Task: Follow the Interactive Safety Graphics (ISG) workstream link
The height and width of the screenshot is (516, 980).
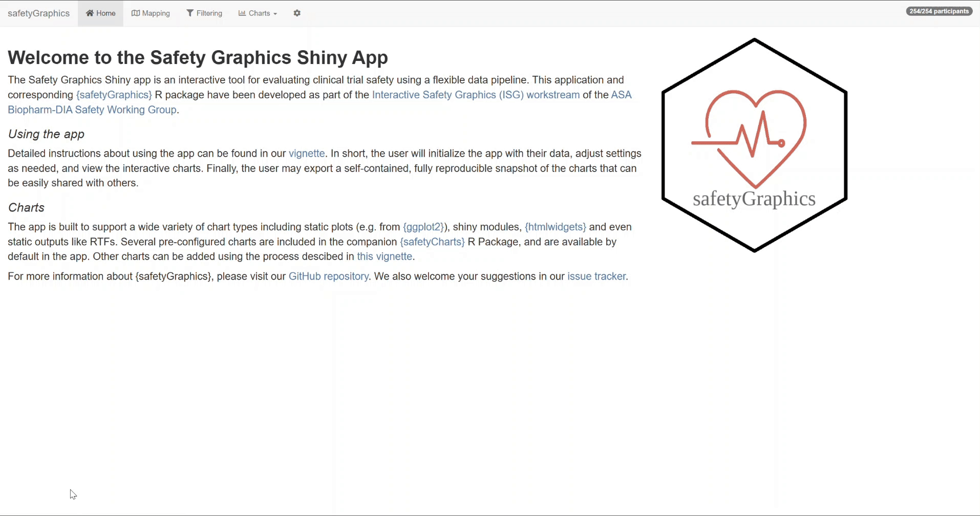Action: click(x=476, y=95)
